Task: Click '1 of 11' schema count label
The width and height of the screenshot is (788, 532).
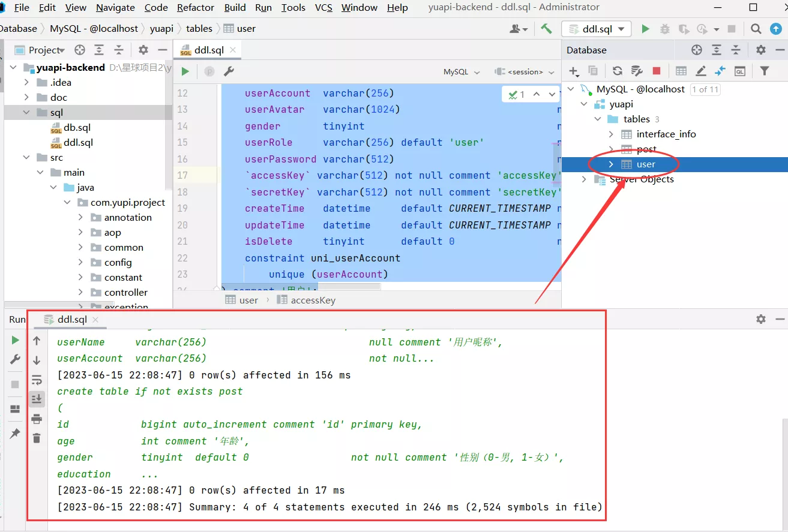Action: click(x=705, y=89)
